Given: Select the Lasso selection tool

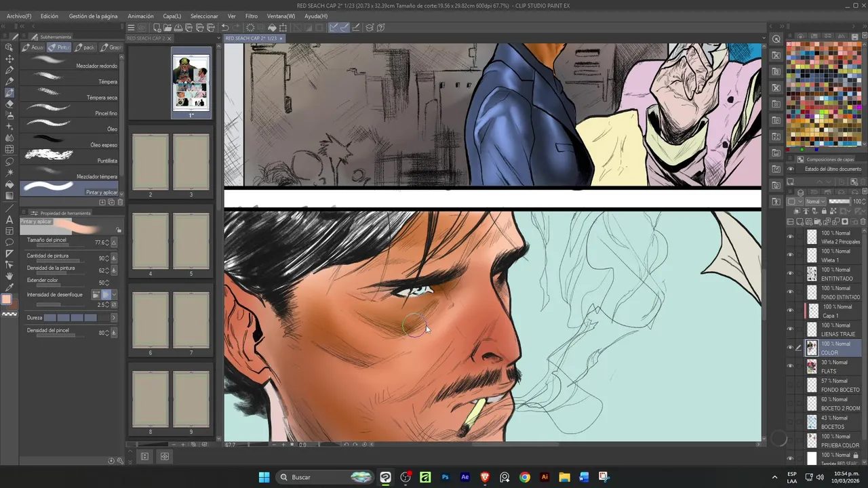Looking at the screenshot, I should click(9, 161).
